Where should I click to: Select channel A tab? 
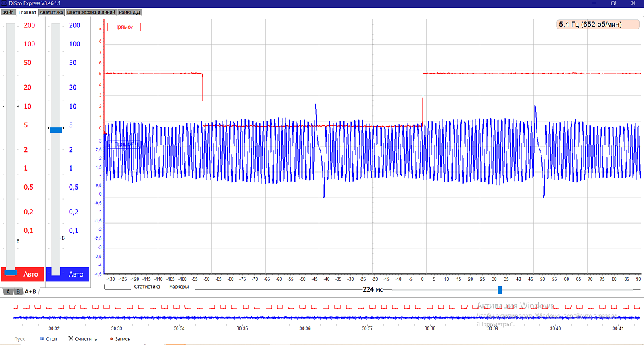(8, 291)
